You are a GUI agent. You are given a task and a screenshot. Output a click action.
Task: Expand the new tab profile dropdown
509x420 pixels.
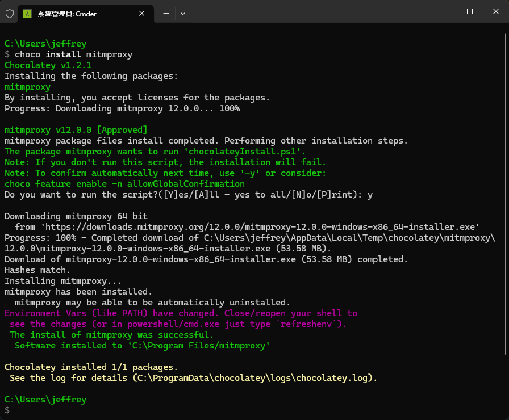(183, 13)
